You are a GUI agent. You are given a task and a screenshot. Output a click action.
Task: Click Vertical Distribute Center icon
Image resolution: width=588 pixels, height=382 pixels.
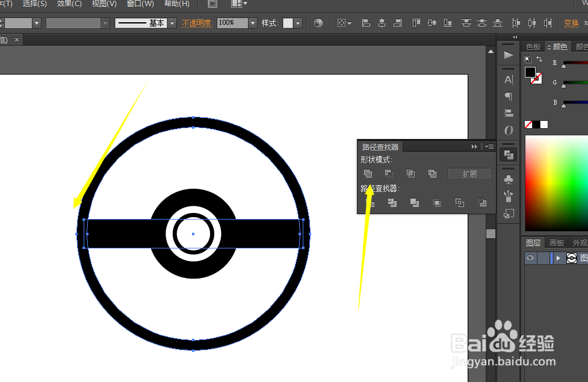click(x=482, y=23)
